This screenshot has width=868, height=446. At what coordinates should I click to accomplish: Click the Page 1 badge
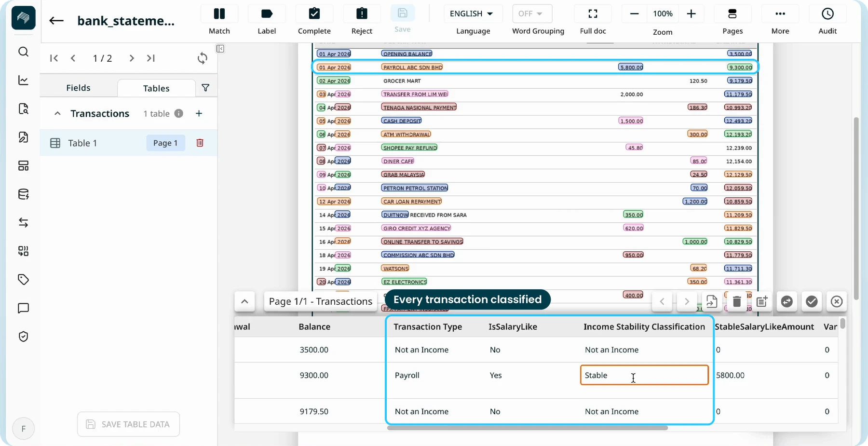point(165,143)
